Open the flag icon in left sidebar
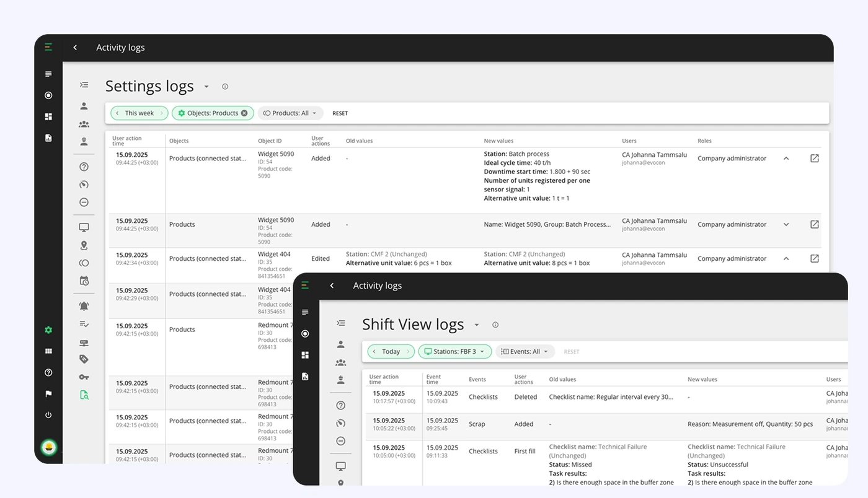868x498 pixels. (x=48, y=394)
